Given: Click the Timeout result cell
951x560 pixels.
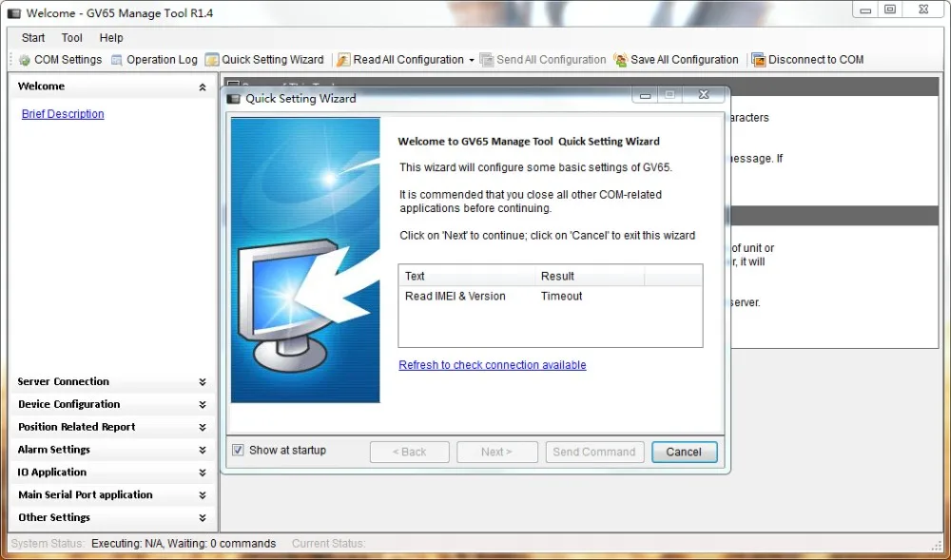Looking at the screenshot, I should [562, 297].
